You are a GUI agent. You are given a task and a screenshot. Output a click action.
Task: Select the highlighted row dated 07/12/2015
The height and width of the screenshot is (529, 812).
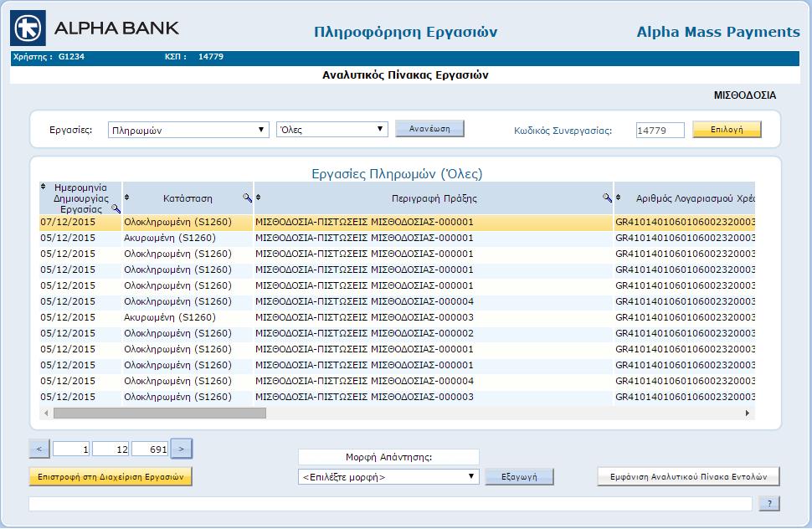[397, 222]
